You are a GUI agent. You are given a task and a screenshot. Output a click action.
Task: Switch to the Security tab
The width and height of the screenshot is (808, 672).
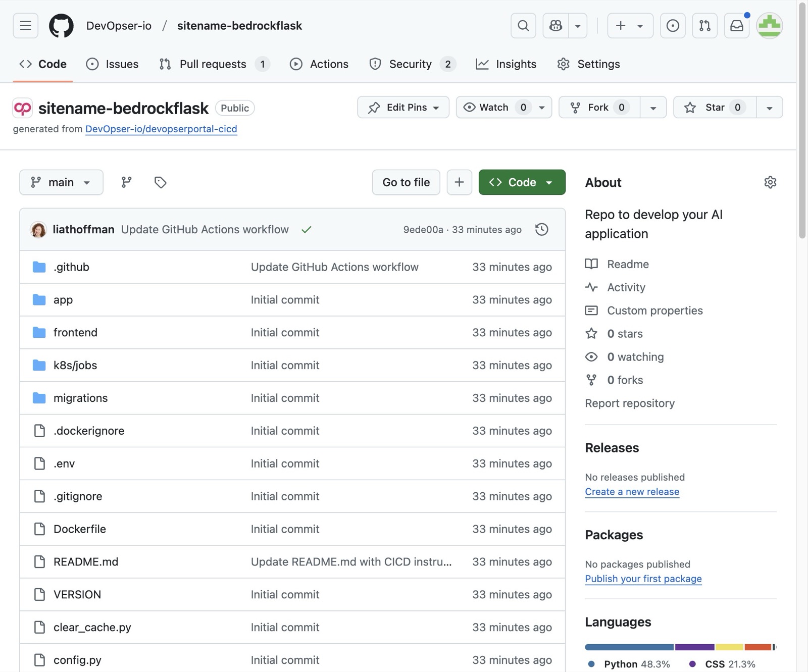(x=413, y=64)
